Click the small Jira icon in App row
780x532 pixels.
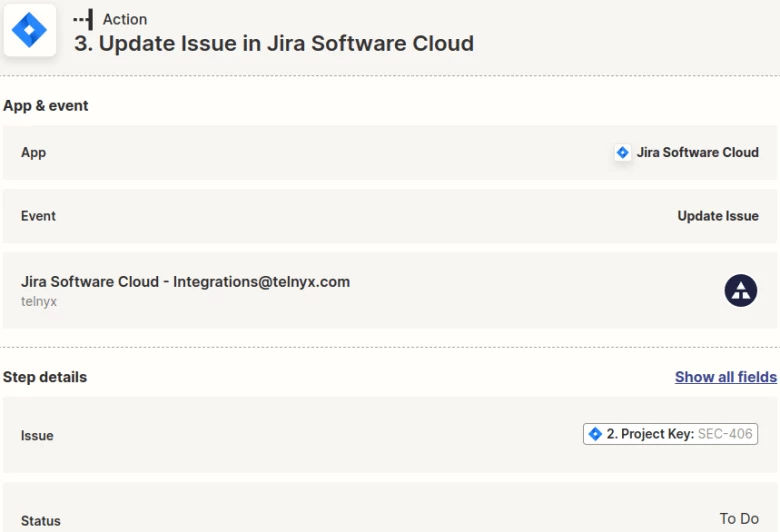point(622,153)
